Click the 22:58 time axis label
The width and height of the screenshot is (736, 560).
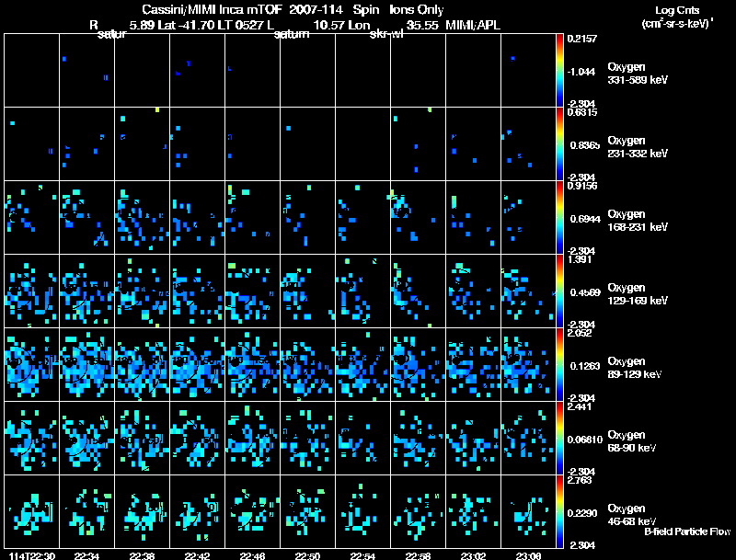point(418,555)
